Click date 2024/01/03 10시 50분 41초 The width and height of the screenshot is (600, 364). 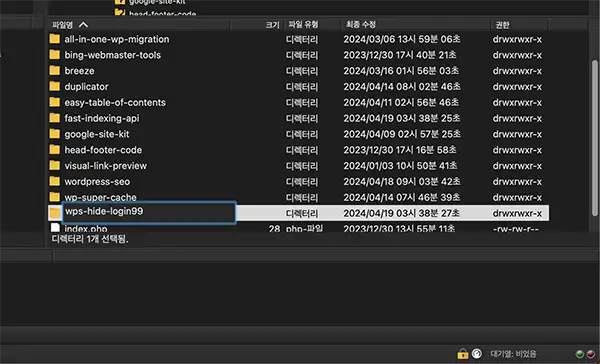[400, 166]
